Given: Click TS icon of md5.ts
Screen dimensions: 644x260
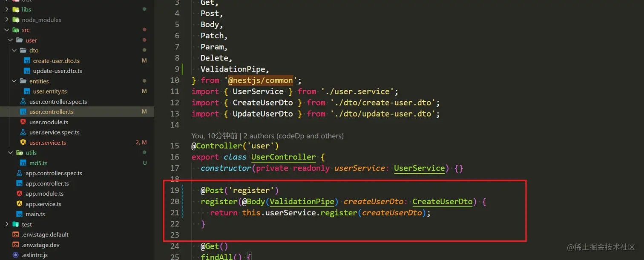Looking at the screenshot, I should click(23, 163).
